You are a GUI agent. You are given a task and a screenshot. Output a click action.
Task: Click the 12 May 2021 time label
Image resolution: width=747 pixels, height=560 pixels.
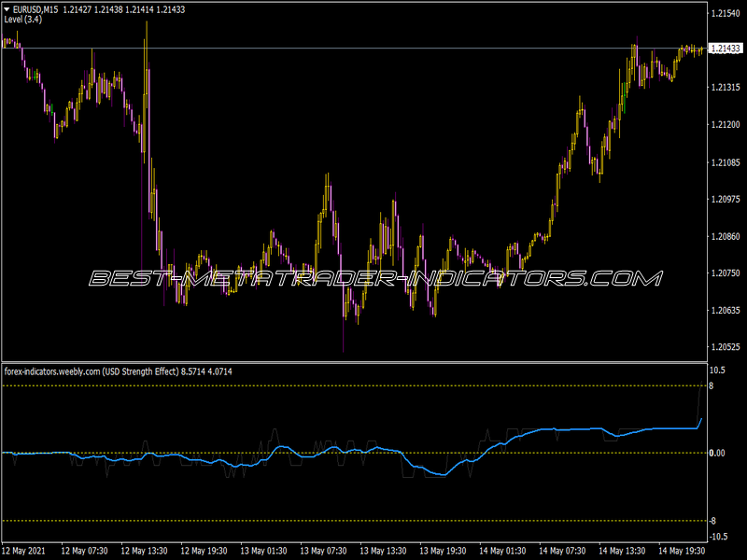point(24,551)
